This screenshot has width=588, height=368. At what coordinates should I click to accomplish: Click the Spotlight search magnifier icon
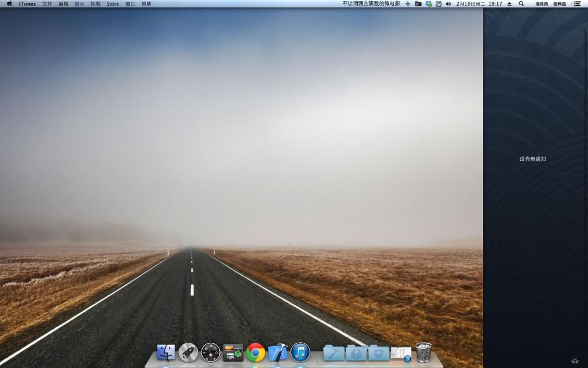521,3
